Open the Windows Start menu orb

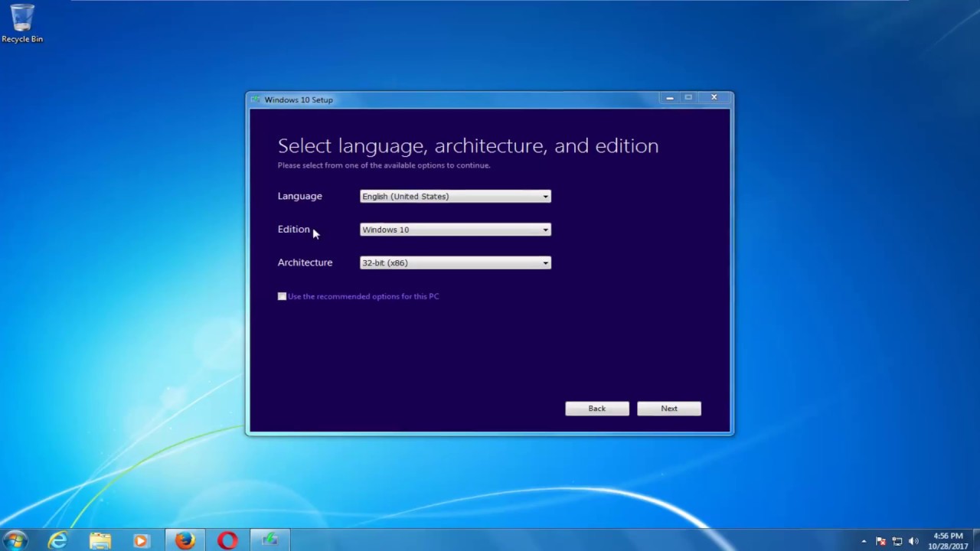click(x=15, y=540)
